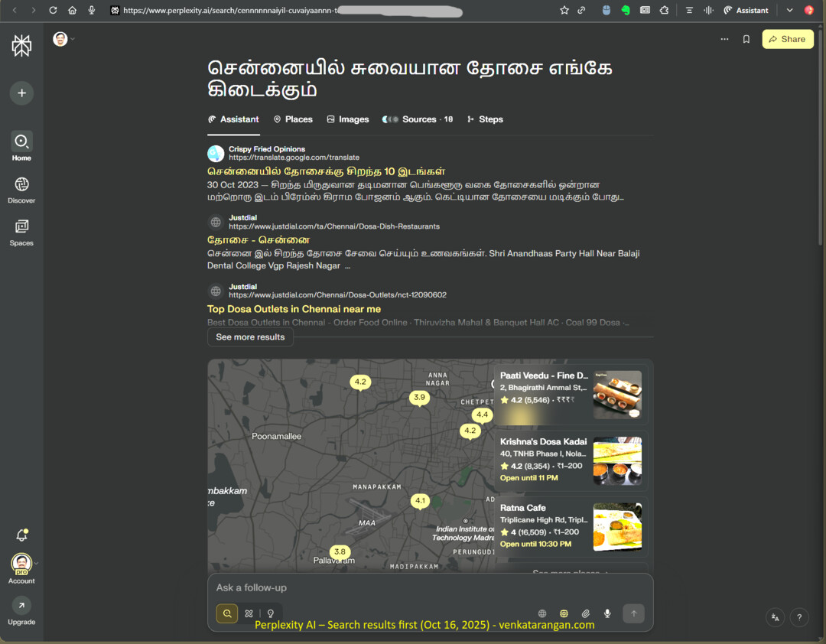Start a new thread with the plus button
The height and width of the screenshot is (644, 826).
click(x=21, y=93)
